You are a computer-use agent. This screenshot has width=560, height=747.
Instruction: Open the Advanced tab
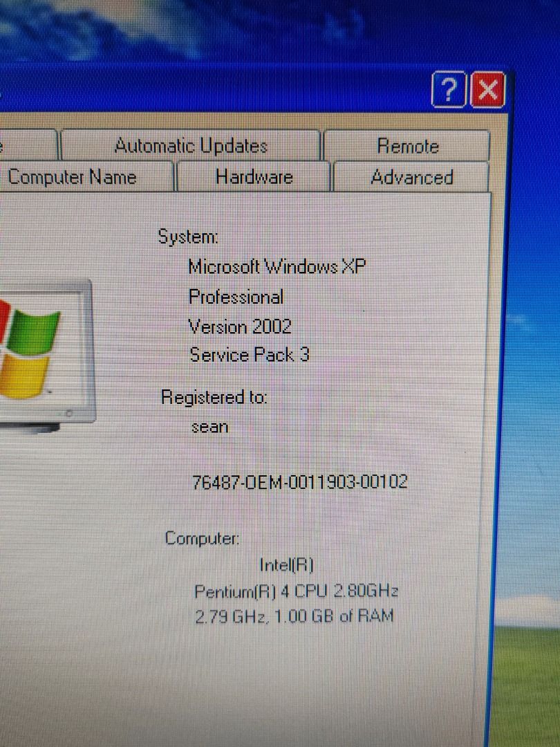(x=413, y=177)
